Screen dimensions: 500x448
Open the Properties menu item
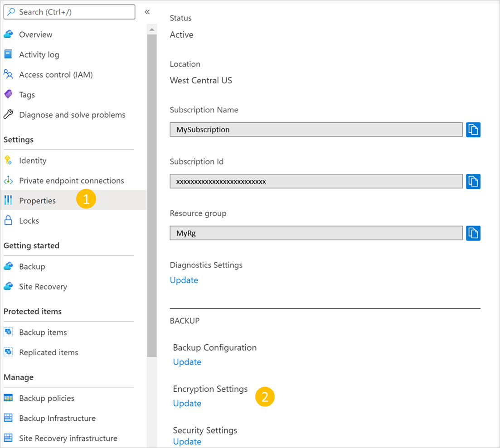tap(37, 201)
